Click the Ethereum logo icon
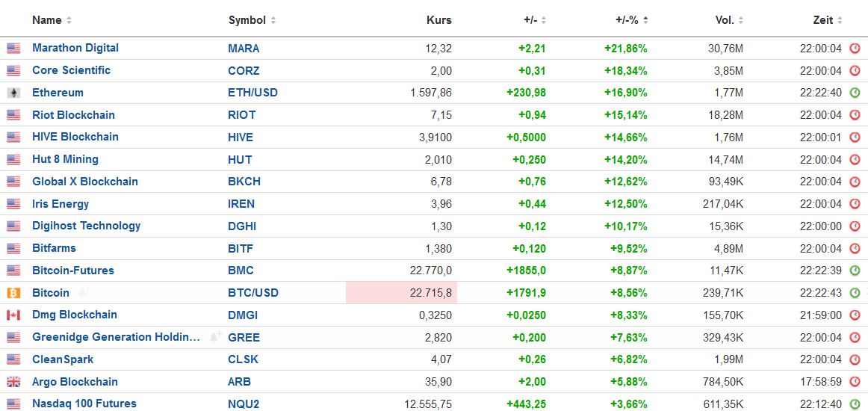 (13, 93)
